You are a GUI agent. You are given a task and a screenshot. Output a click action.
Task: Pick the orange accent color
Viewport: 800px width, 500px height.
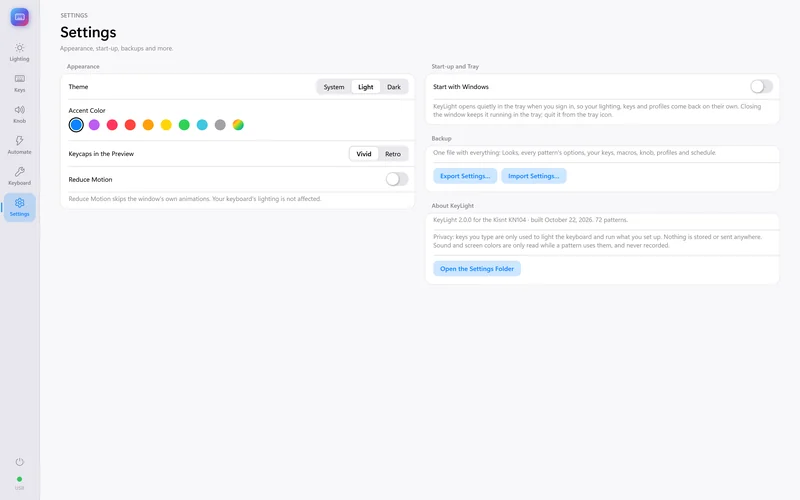coord(148,124)
